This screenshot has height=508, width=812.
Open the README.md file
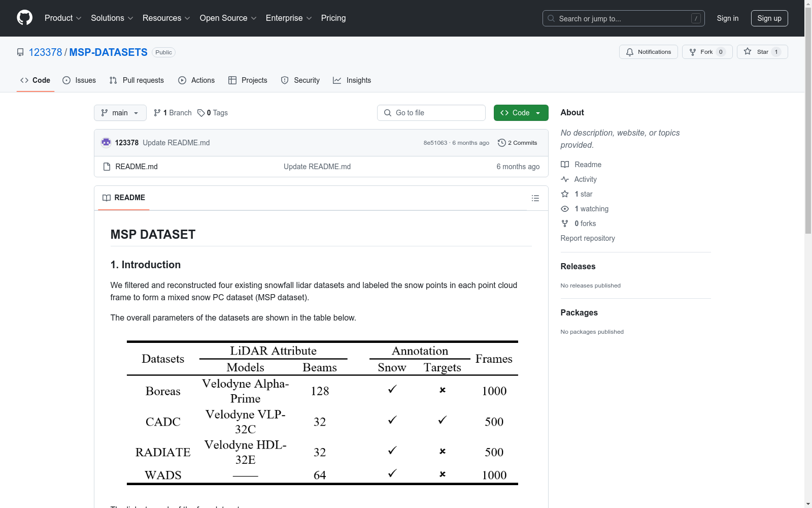pos(137,167)
